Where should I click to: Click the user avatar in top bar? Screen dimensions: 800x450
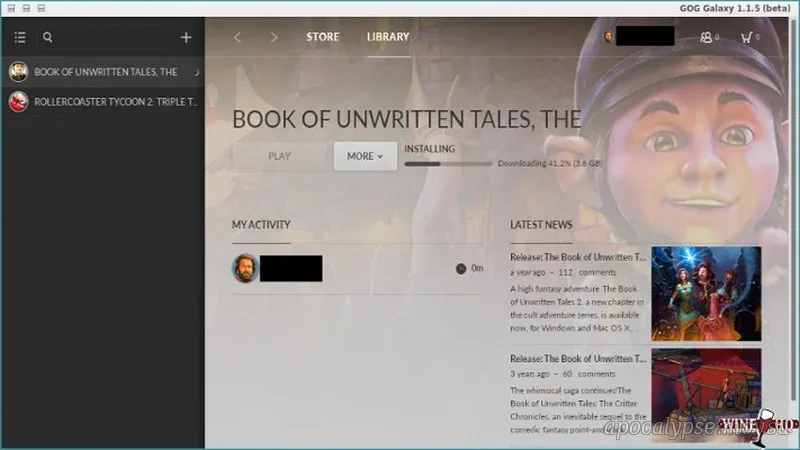pos(608,37)
